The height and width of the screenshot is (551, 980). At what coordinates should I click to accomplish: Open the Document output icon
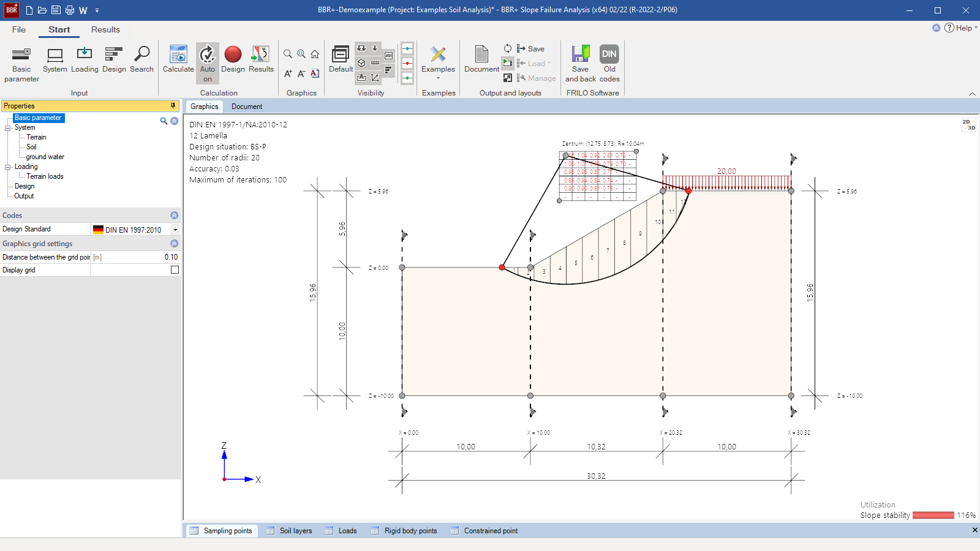click(481, 60)
